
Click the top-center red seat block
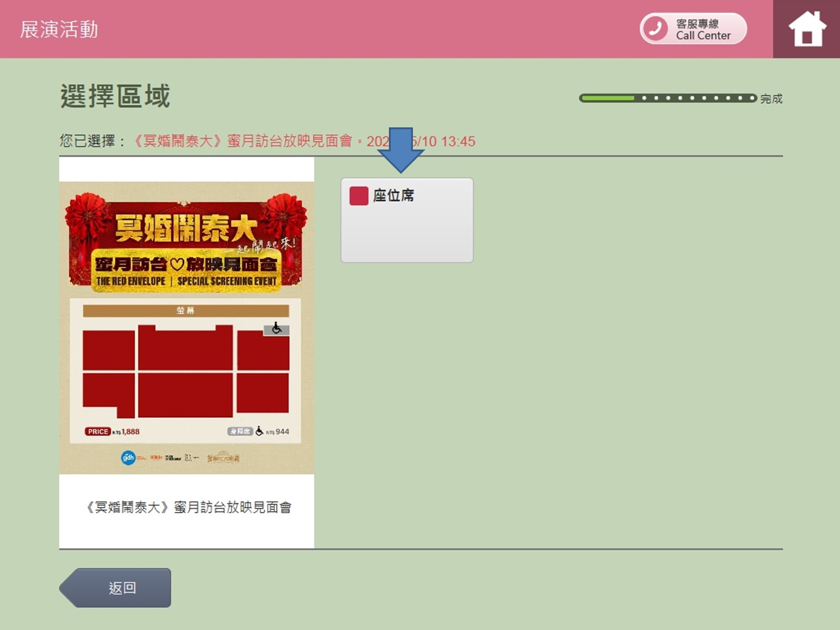[185, 349]
